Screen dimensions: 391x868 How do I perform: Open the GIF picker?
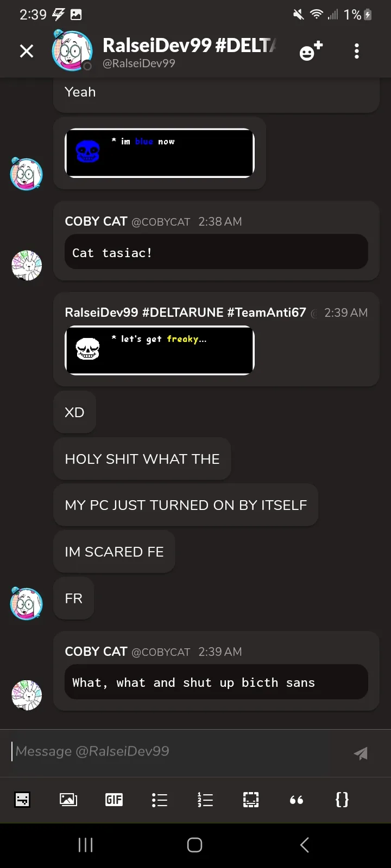coord(114,799)
